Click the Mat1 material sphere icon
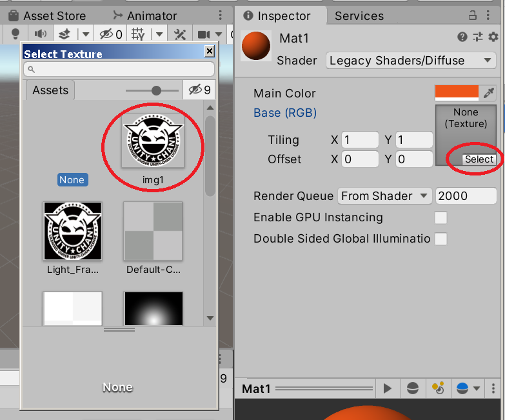505x420 pixels. 256,46
